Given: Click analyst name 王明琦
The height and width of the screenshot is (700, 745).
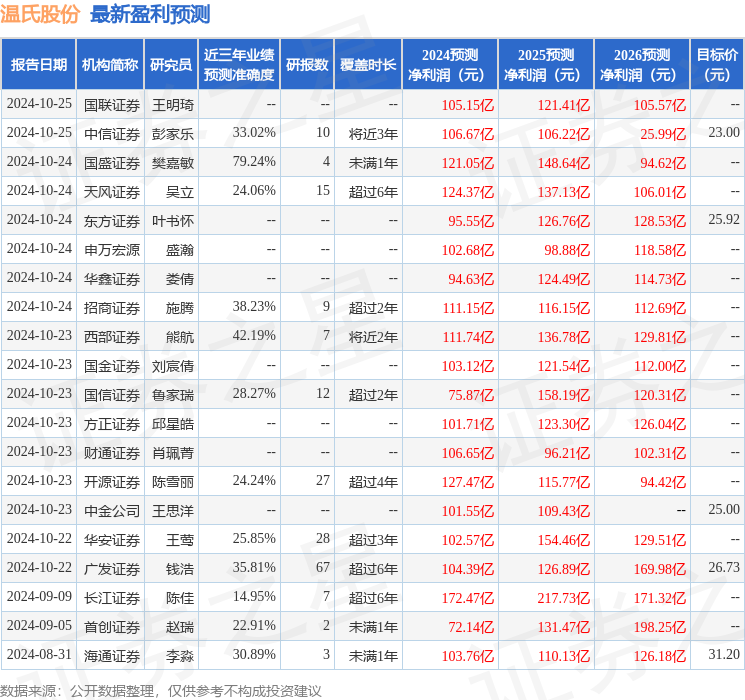Looking at the screenshot, I should [x=173, y=105].
